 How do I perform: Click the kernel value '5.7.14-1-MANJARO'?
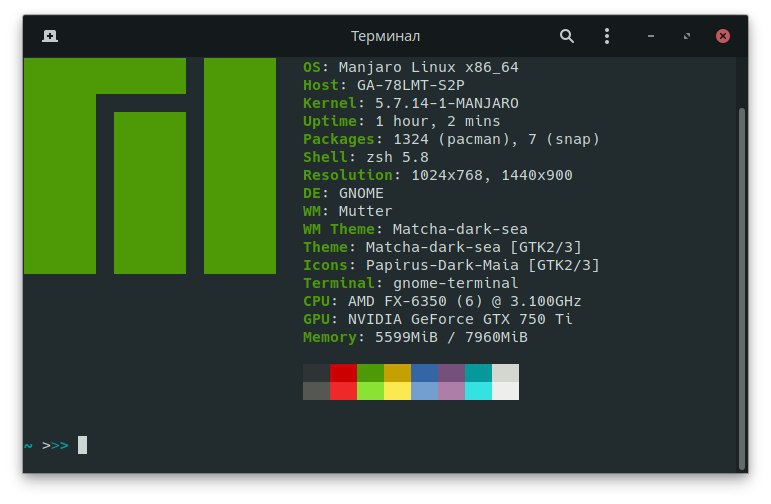(446, 103)
